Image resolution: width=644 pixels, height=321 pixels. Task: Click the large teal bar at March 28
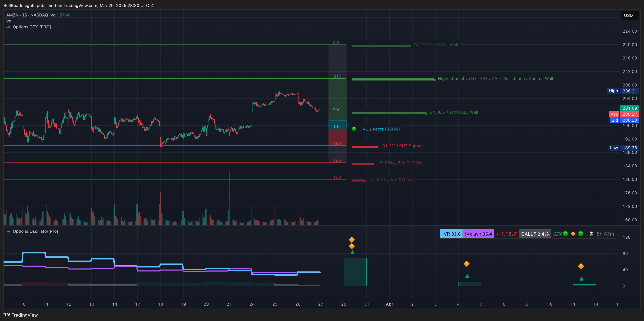click(355, 272)
